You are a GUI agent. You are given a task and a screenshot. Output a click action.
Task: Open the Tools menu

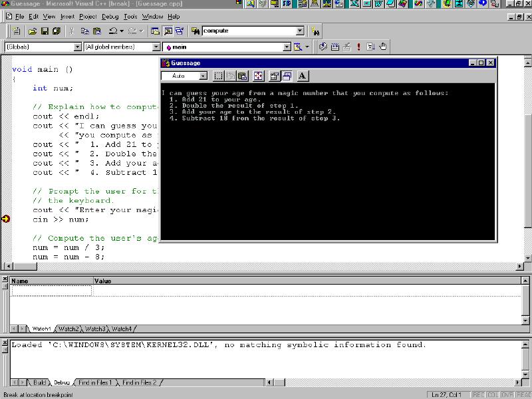point(130,17)
